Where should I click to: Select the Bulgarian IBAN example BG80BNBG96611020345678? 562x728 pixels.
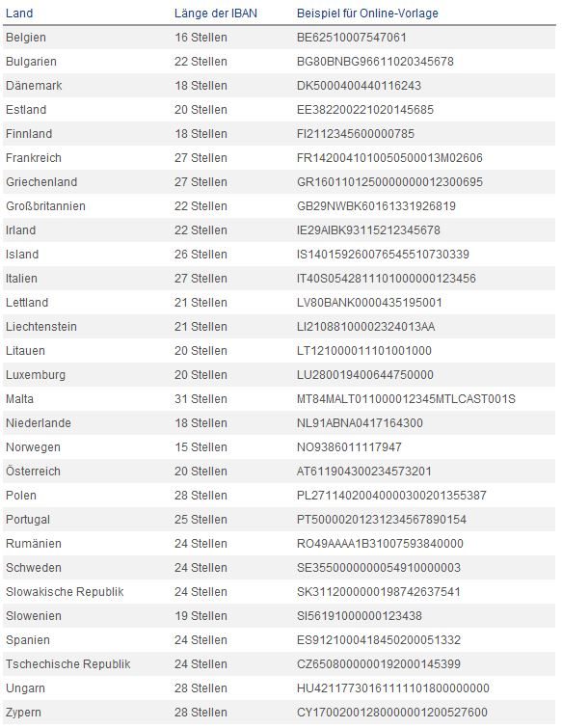(x=375, y=62)
